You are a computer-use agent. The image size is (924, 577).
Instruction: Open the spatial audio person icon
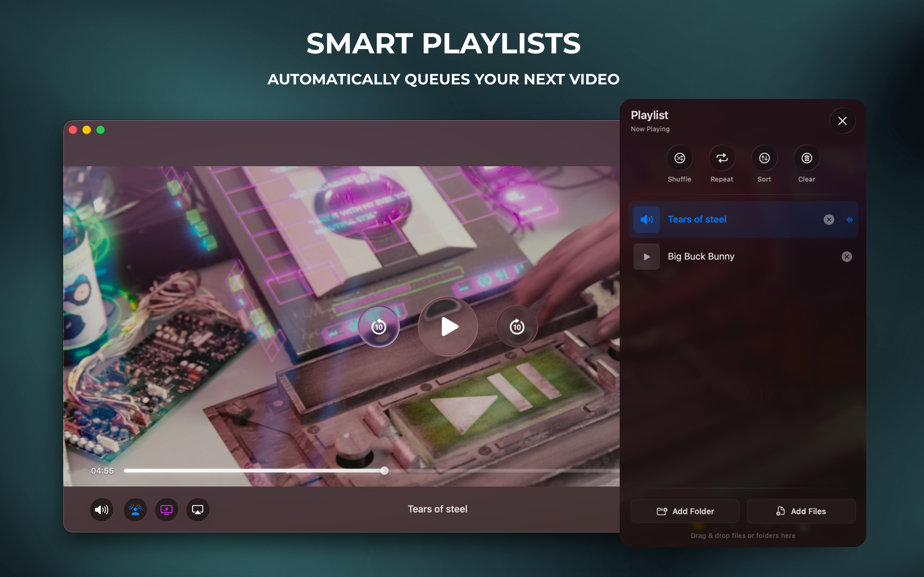tap(135, 510)
